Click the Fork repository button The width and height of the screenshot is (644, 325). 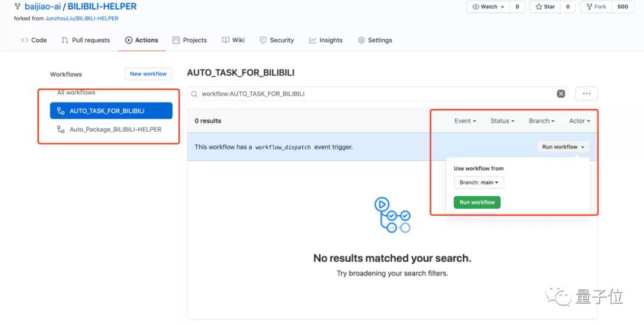pos(596,7)
